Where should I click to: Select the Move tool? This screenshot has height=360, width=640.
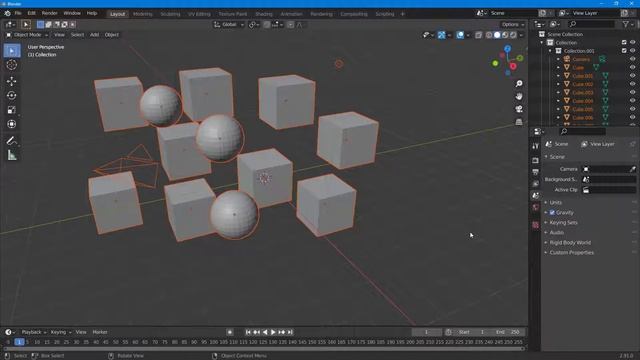(x=12, y=81)
